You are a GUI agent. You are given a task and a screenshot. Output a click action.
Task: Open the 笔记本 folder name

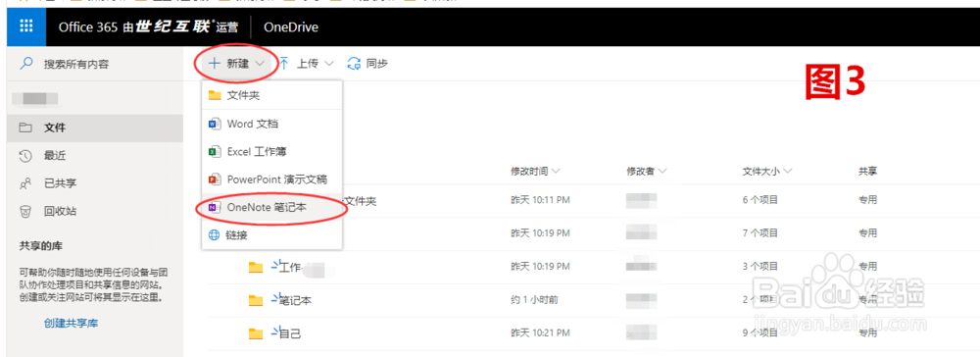coord(295,301)
